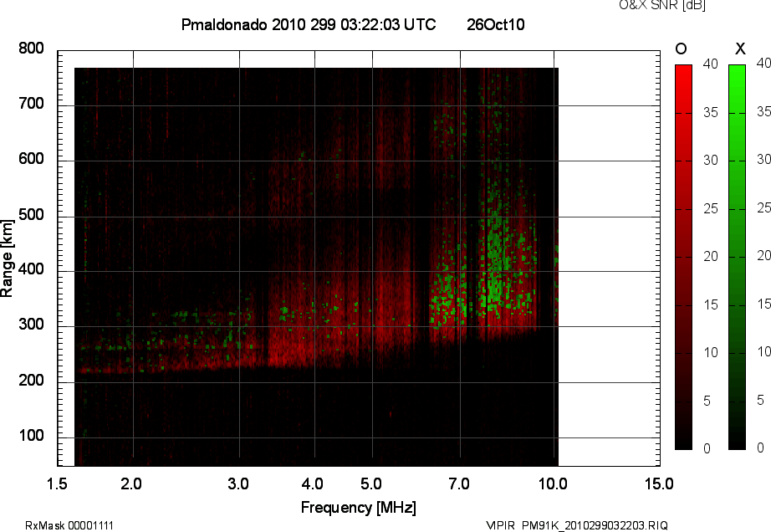The image size is (771, 532).
Task: Click the 'O&X SNR [dB]' heading
Action: click(x=661, y=5)
